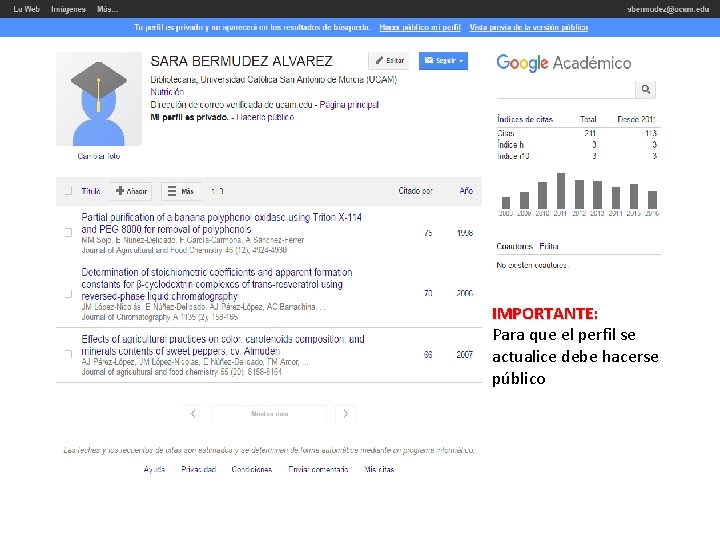Open the Condiciones footer link

click(x=252, y=469)
